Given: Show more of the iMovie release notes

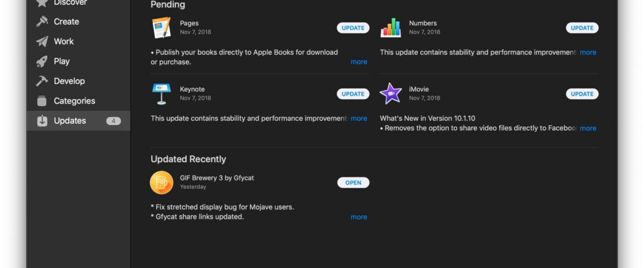Looking at the screenshot, I should (x=588, y=128).
